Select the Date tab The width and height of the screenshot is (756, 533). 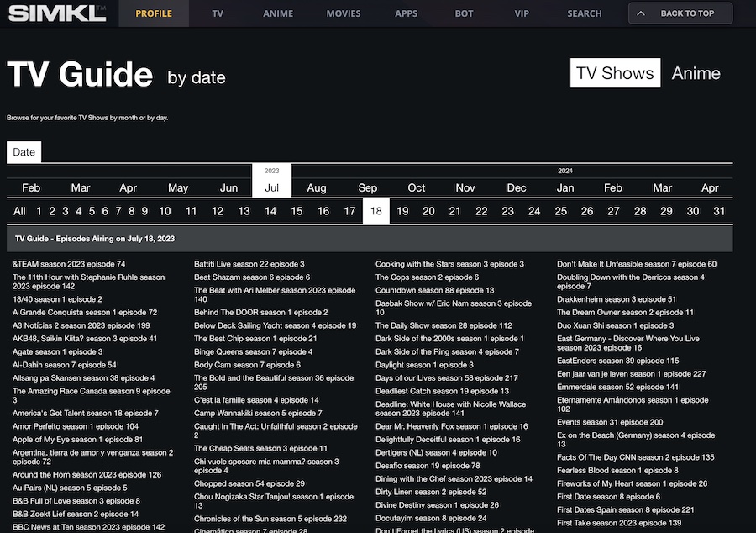(24, 152)
